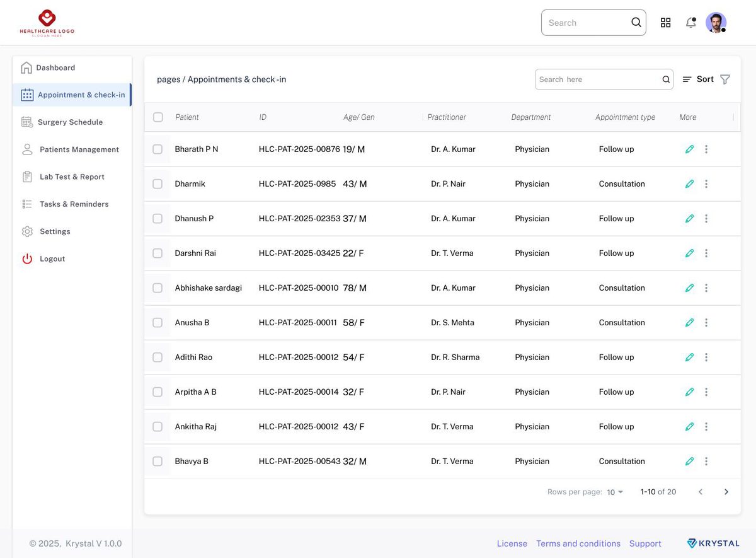Image resolution: width=756 pixels, height=558 pixels.
Task: Edit Bharath P N's appointment with pencil icon
Action: pos(689,149)
